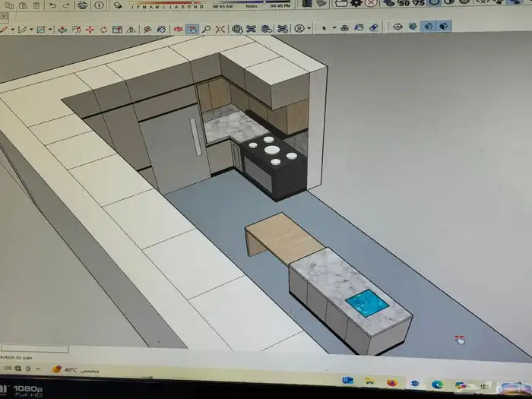
Task: Select the Rotate tool
Action: [103, 30]
